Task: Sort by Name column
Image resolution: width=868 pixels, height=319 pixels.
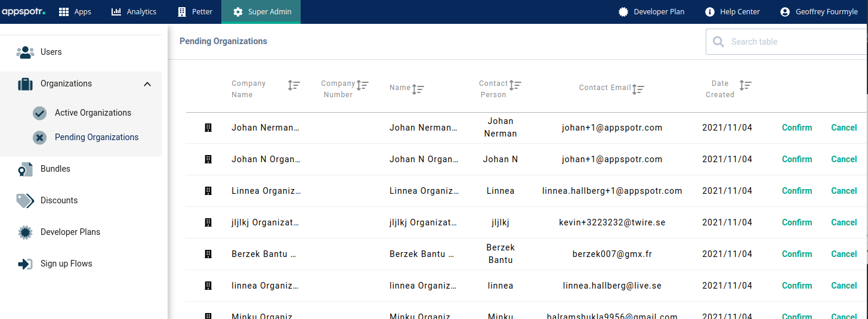Action: (418, 89)
